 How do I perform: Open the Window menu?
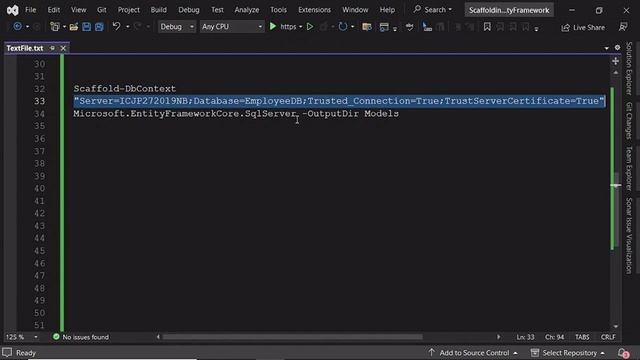point(355,10)
